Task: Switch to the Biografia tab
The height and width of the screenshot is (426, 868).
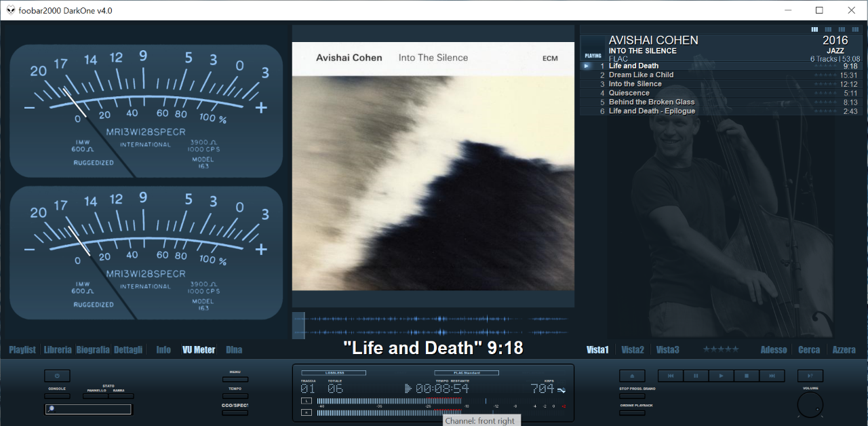Action: coord(93,350)
